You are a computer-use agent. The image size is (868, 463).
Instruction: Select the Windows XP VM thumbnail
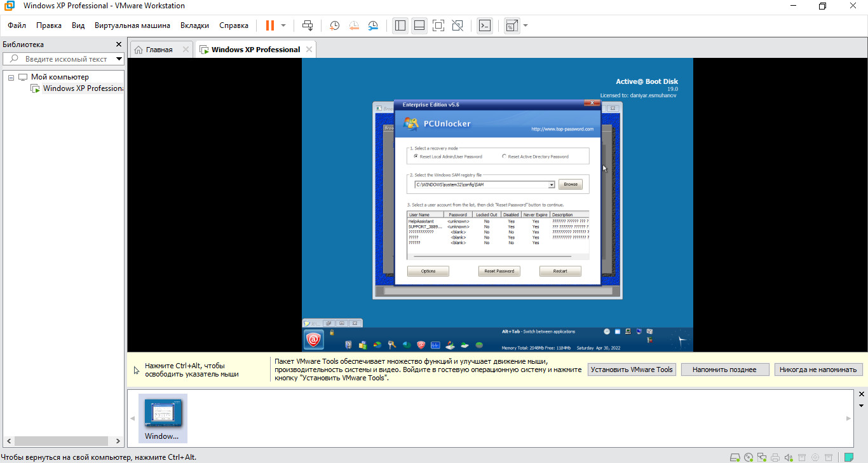click(x=163, y=418)
